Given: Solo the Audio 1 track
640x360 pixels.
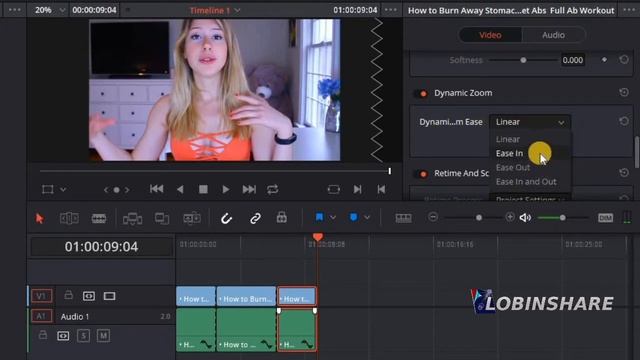Looking at the screenshot, I should coord(83,336).
